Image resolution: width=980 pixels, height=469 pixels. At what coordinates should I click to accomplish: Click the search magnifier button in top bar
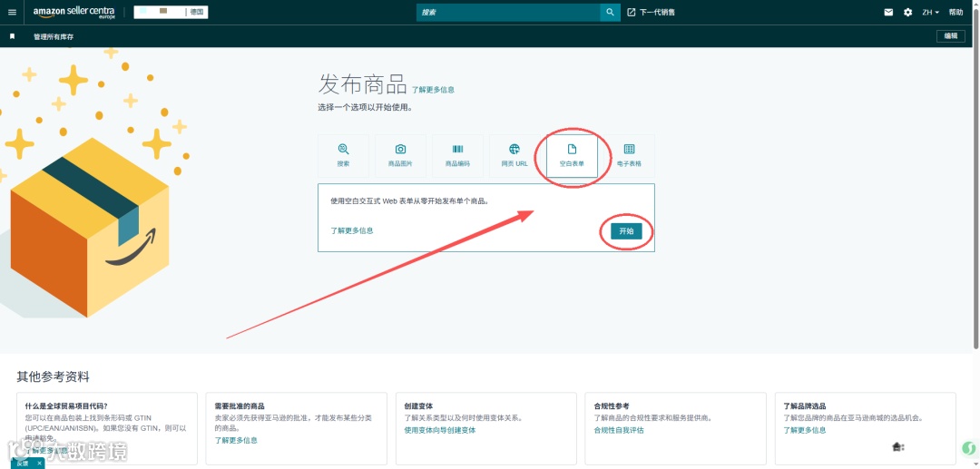pyautogui.click(x=610, y=13)
